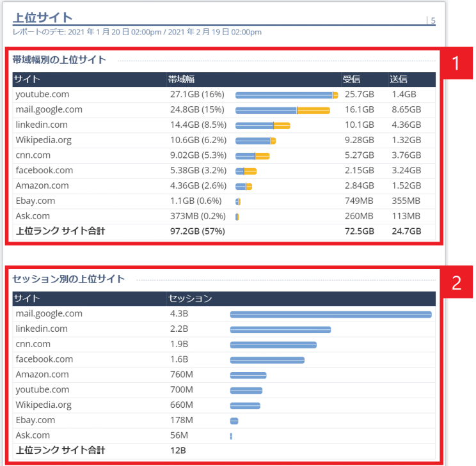Click the 帯域幅 column header
This screenshot has width=476, height=466.
pos(181,79)
